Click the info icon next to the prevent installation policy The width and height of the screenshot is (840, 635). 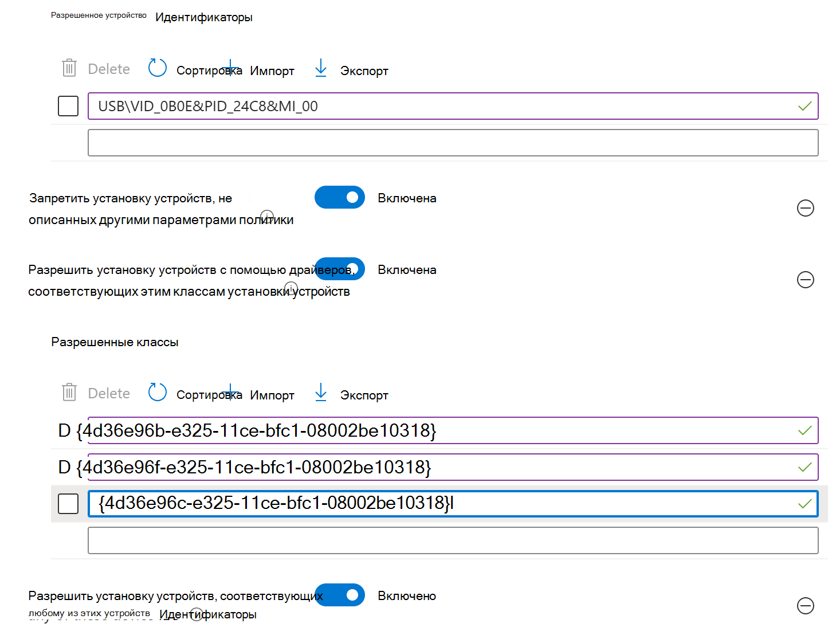(267, 216)
